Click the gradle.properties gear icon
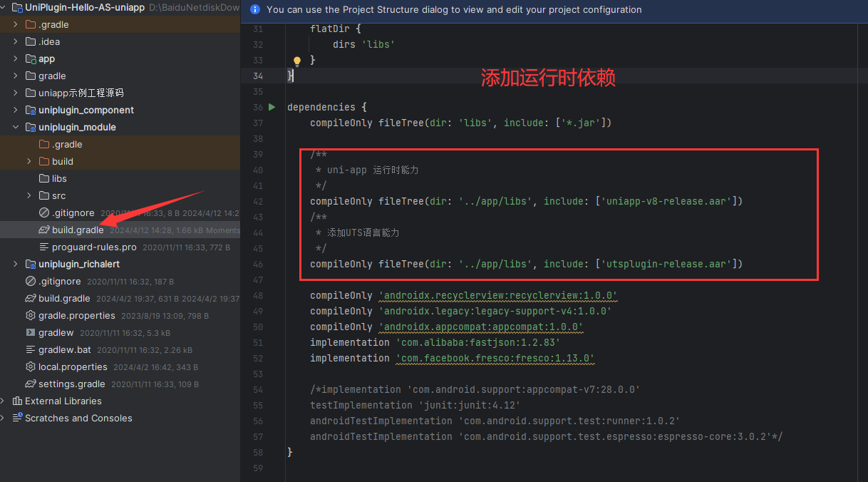Image resolution: width=868 pixels, height=482 pixels. 31,315
